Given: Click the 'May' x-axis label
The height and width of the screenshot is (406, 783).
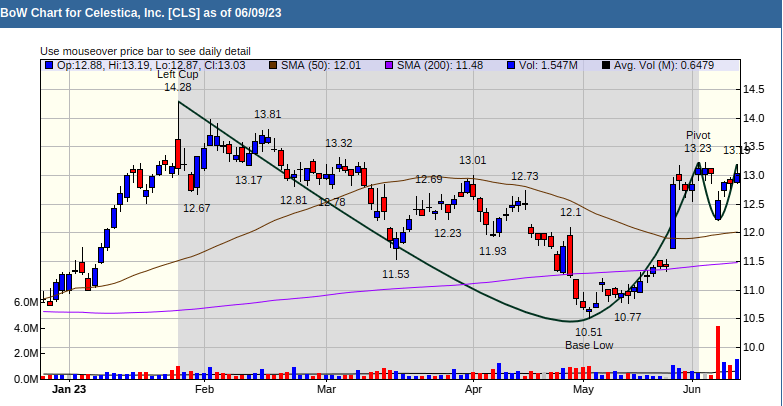Looking at the screenshot, I should (x=583, y=389).
